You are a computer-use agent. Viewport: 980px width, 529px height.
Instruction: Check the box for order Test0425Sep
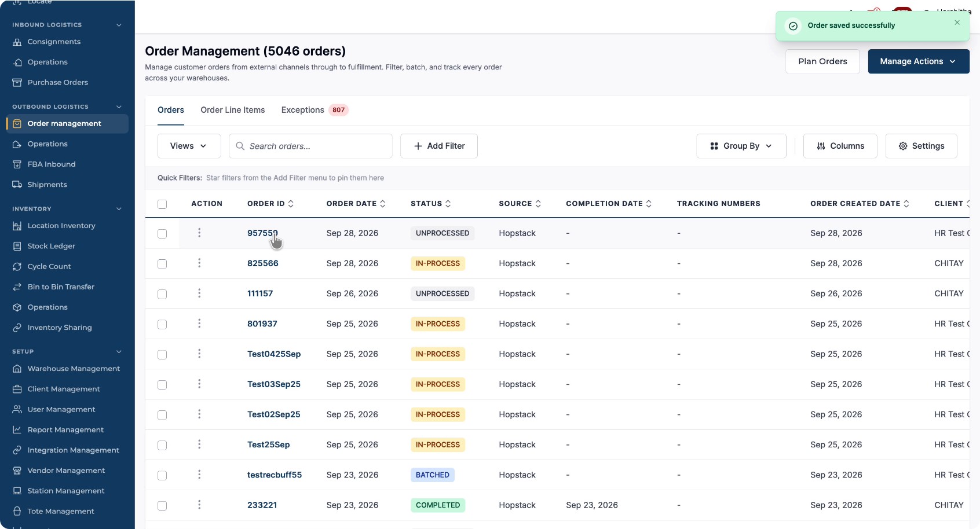click(162, 355)
